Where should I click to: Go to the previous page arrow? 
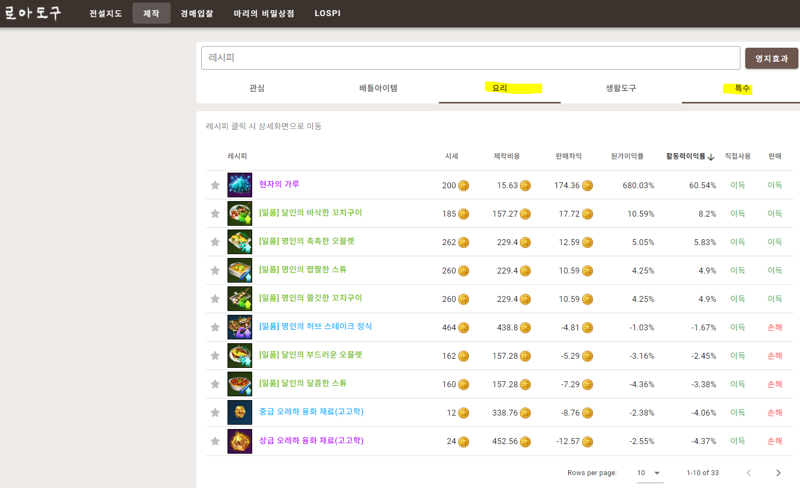[748, 473]
